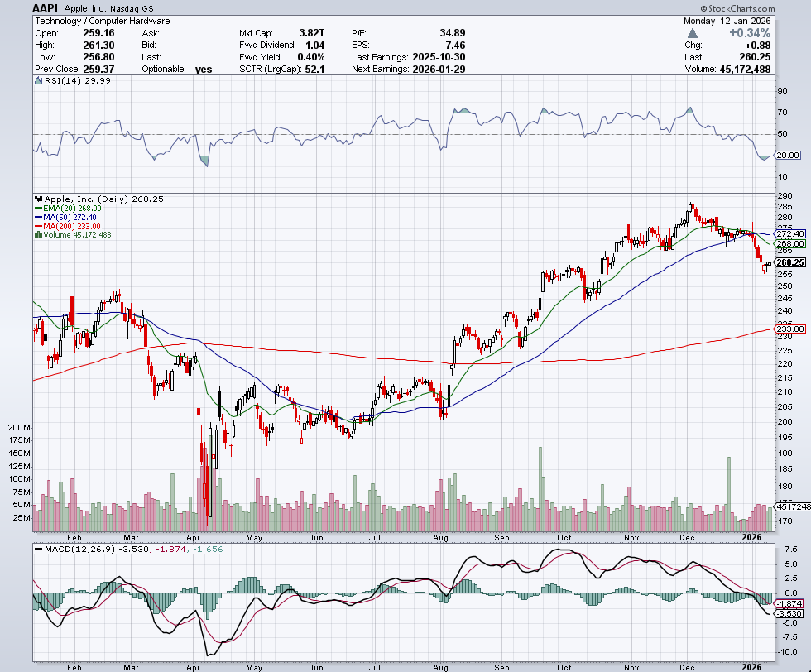The height and width of the screenshot is (672, 811).
Task: Click the Aug label under the price chart
Action: pos(440,537)
